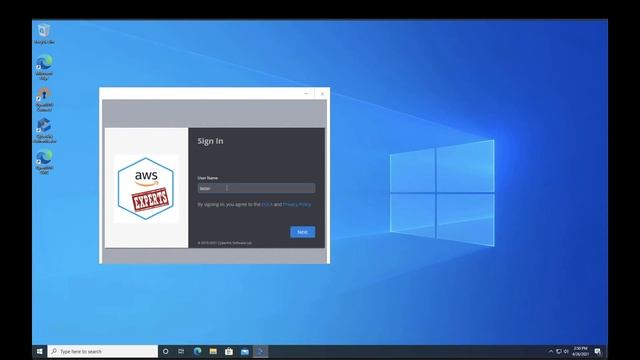Select the active sign-in app taskbar icon

[260, 351]
